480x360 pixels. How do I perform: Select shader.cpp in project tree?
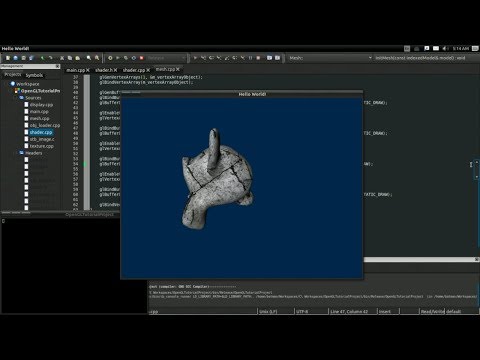pos(41,132)
